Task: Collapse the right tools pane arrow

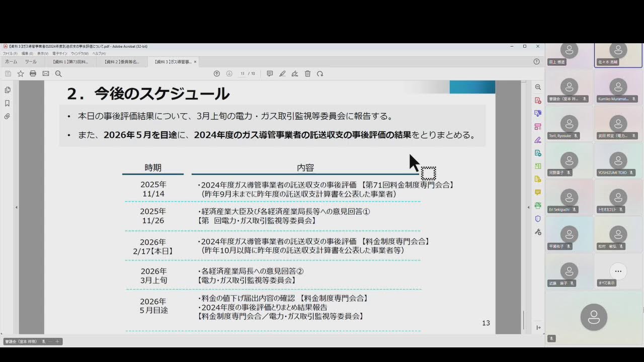Action: click(x=528, y=207)
